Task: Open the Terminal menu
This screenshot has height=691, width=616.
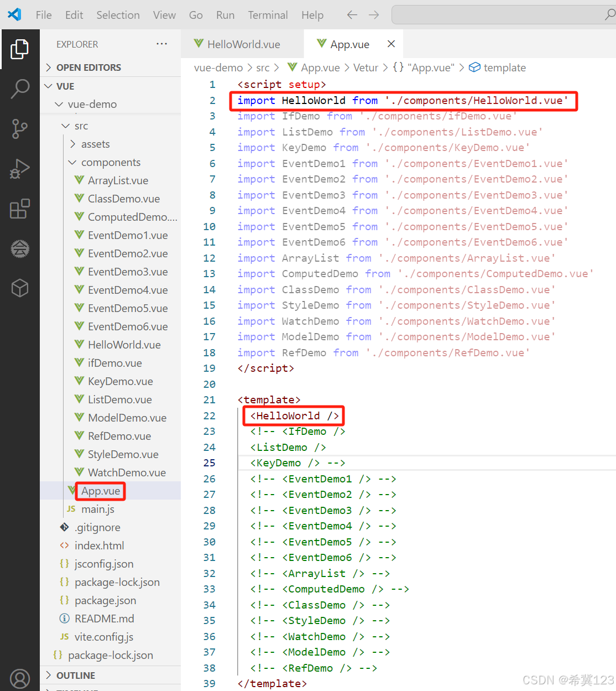Action: pos(268,15)
